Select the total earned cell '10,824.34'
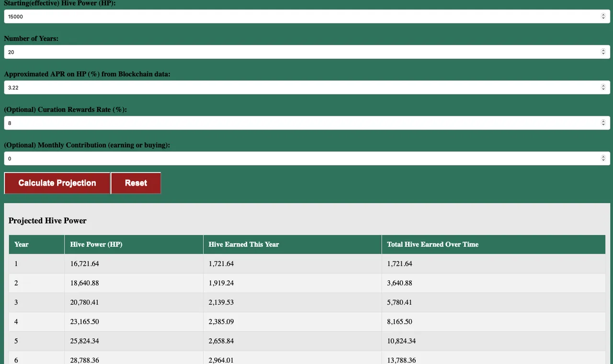613x364 pixels. 494,341
